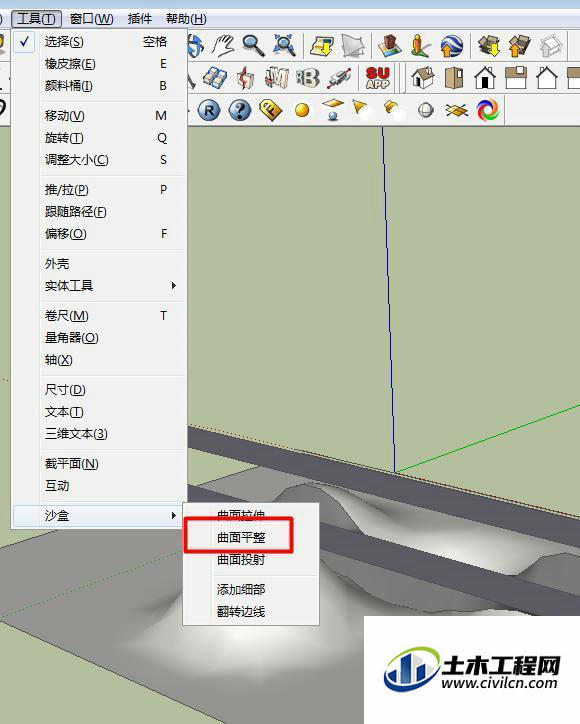
Task: Choose 曲面平整 in the sandbox submenu
Action: 252,537
